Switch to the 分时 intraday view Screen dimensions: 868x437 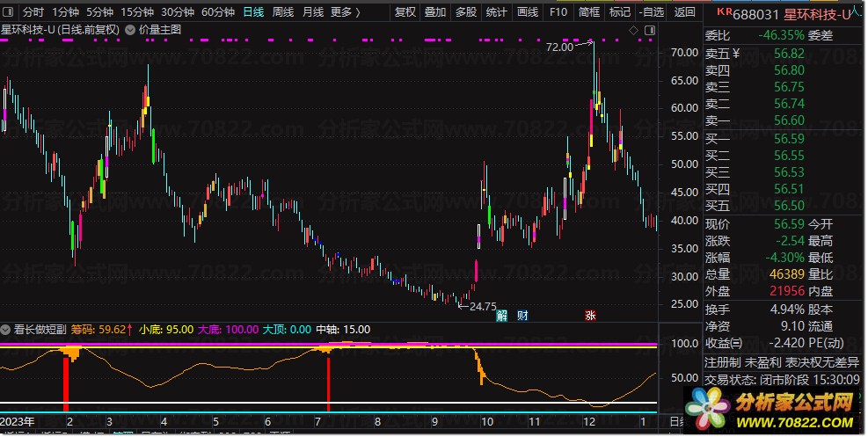33,11
